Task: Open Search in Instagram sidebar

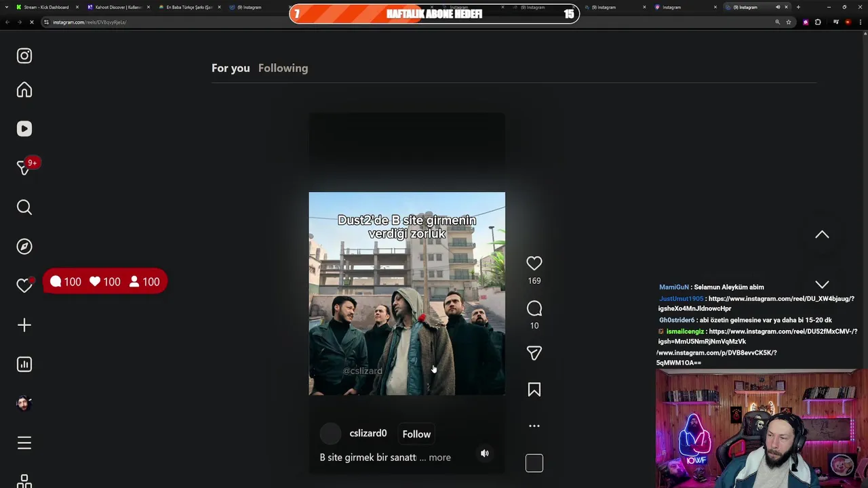Action: (x=24, y=207)
